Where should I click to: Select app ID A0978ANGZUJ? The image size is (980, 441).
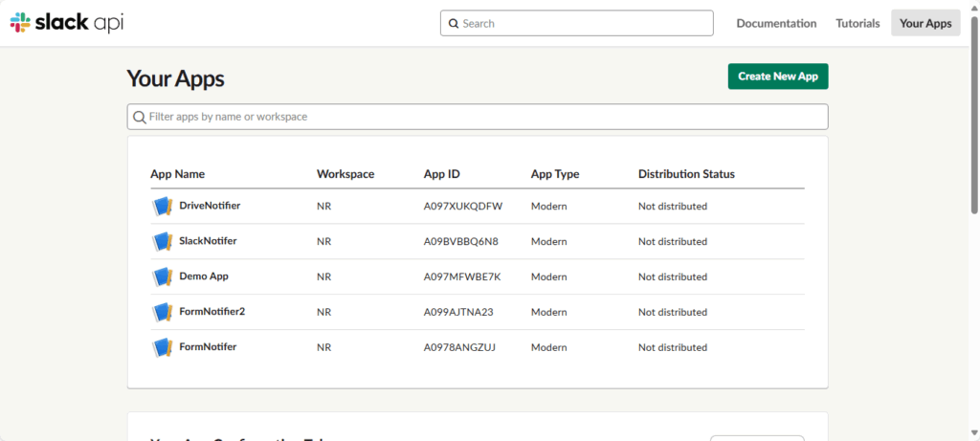tap(460, 347)
